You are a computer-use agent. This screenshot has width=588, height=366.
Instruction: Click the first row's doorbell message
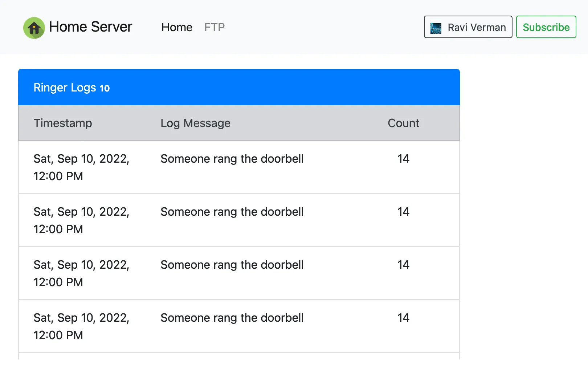click(x=232, y=159)
